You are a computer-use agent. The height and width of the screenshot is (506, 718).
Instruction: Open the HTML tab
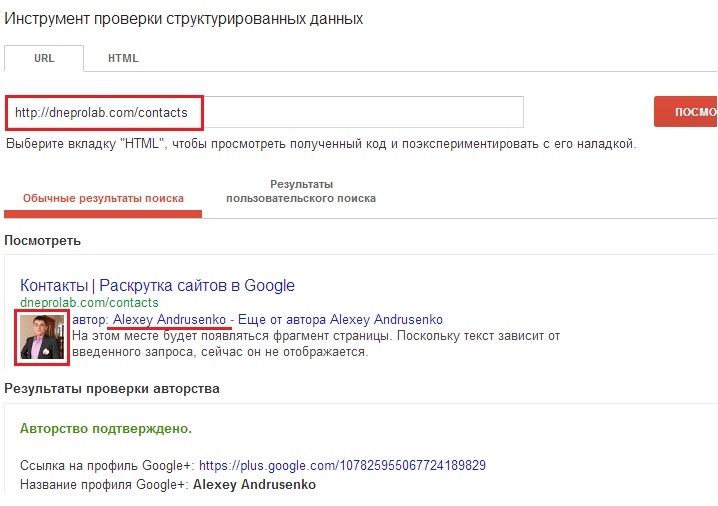click(123, 58)
